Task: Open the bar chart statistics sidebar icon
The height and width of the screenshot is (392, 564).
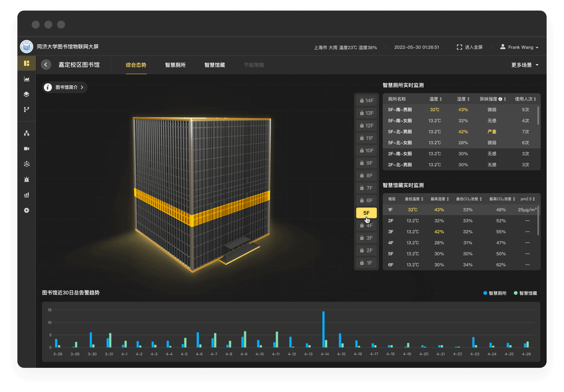Action: coord(26,195)
